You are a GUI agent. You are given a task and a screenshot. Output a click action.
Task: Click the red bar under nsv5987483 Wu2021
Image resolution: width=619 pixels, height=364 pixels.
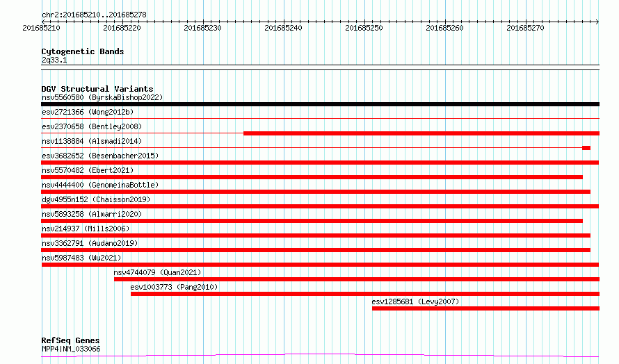point(320,265)
